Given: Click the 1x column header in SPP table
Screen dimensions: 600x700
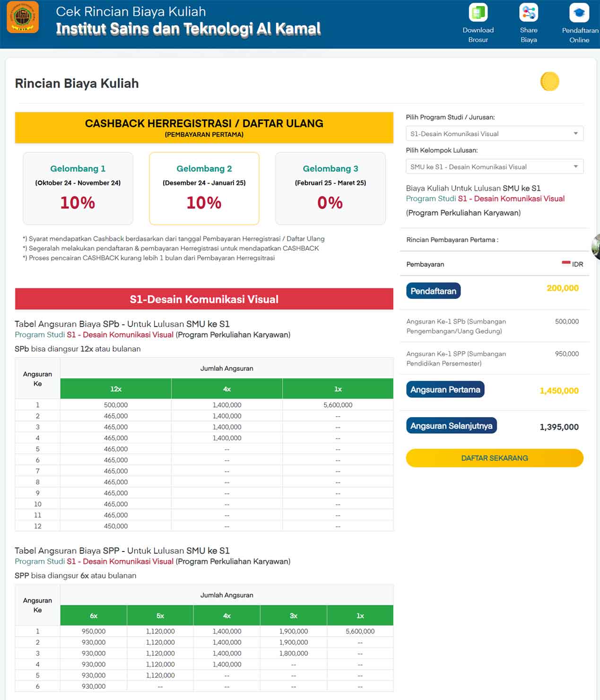Looking at the screenshot, I should pyautogui.click(x=360, y=615).
